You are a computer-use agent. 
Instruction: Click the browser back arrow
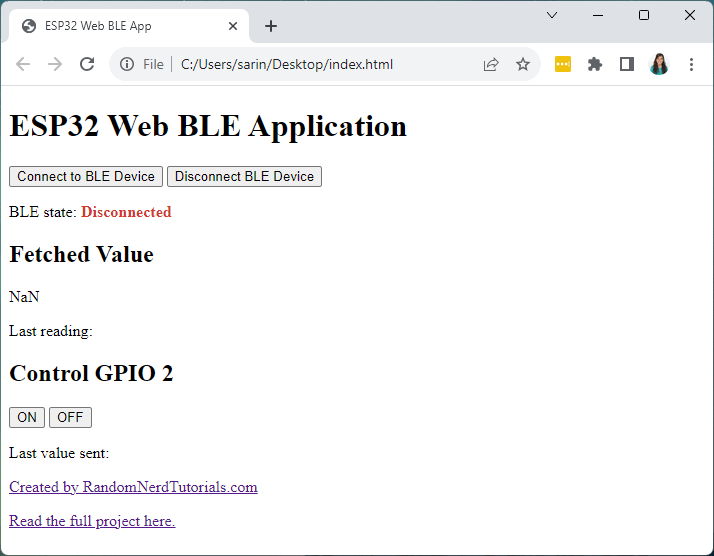(23, 64)
